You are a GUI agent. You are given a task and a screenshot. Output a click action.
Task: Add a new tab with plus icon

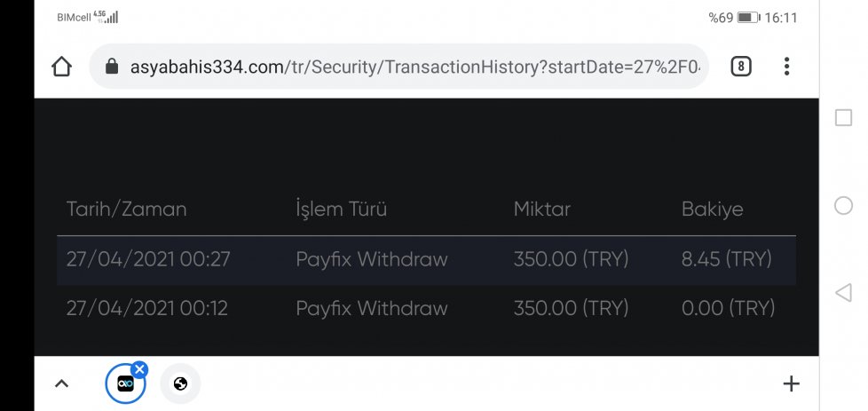click(791, 383)
